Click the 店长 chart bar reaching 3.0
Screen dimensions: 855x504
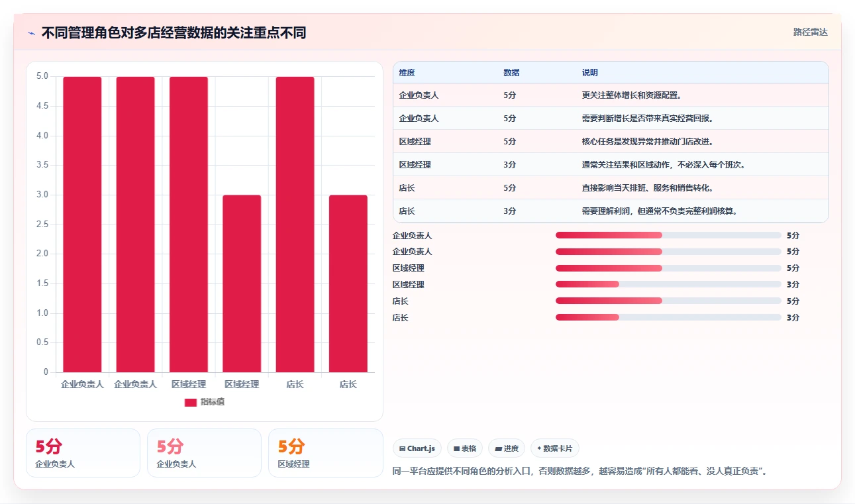348,283
